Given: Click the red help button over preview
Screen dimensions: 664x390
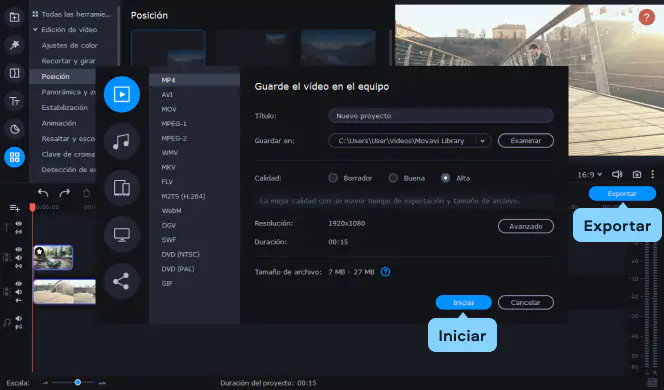Looking at the screenshot, I should 646,17.
